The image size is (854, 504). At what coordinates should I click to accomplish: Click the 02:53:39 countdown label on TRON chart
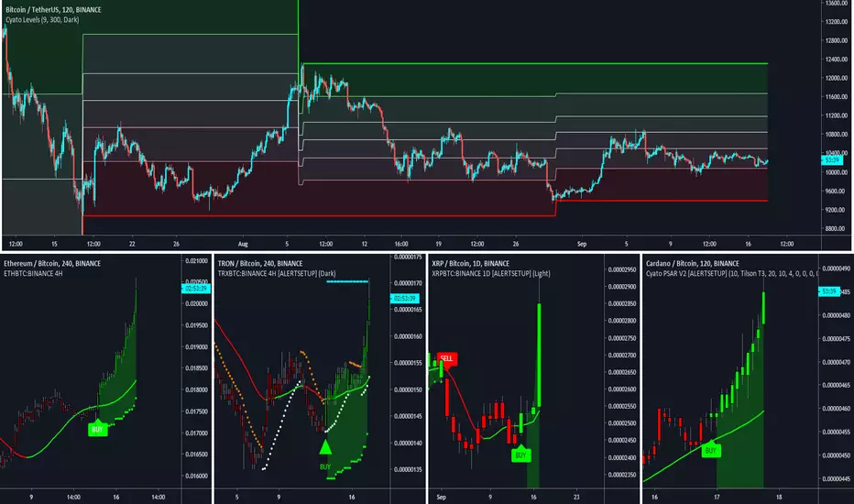pyautogui.click(x=405, y=298)
